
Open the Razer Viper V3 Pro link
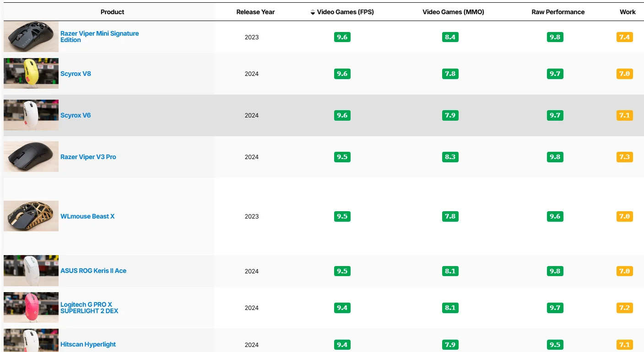point(88,157)
